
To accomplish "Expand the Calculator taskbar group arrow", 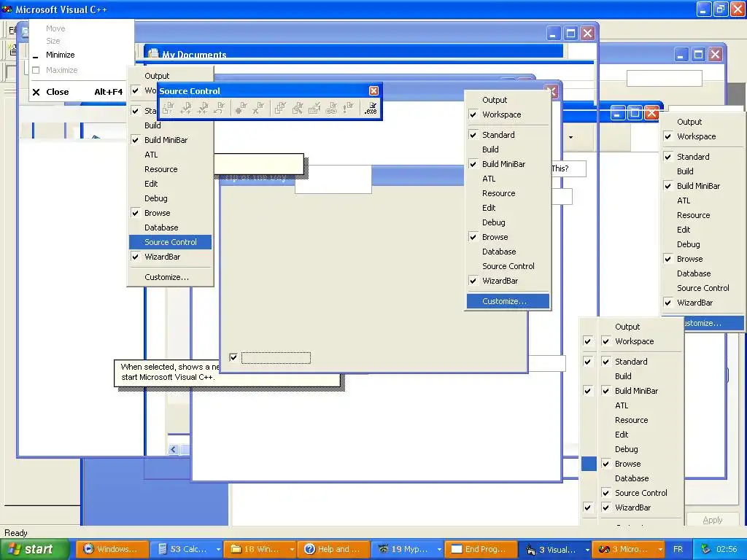I will coord(218,549).
